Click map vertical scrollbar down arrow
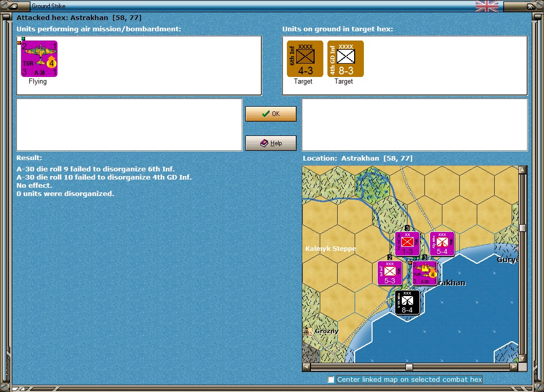Viewport: 544px width, 392px height. point(523,358)
